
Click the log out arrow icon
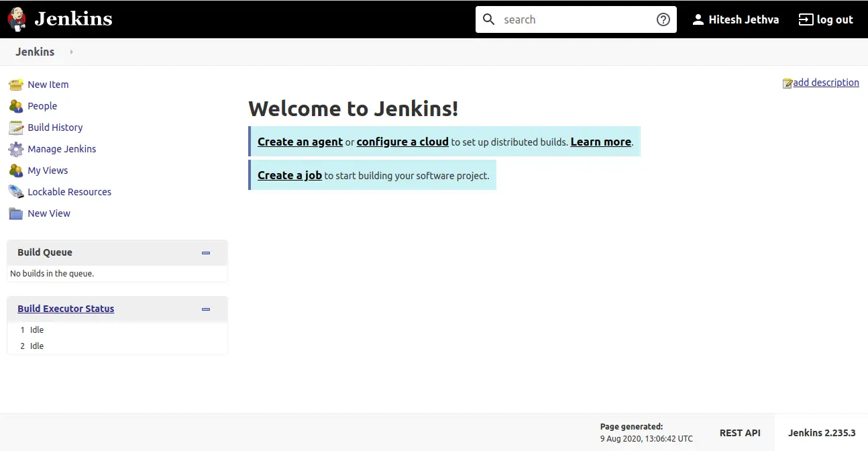tap(806, 19)
